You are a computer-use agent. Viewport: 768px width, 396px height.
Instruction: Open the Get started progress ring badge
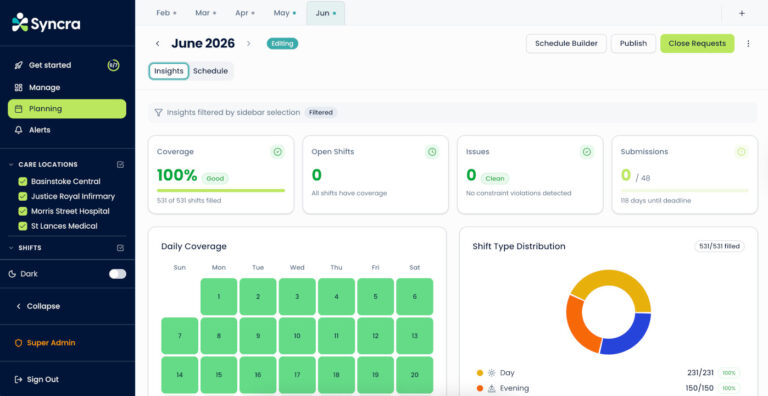(x=113, y=65)
